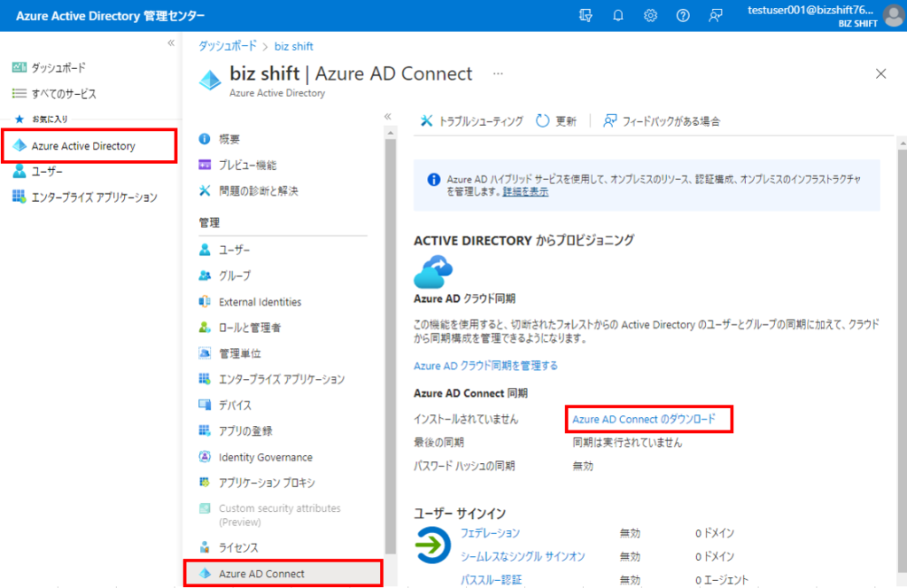Click the Azure AD logo beside page title
The height and width of the screenshot is (588, 907).
tap(210, 80)
